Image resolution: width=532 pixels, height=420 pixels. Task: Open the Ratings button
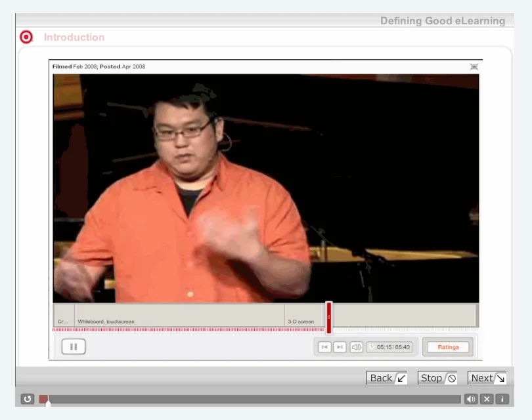448,346
